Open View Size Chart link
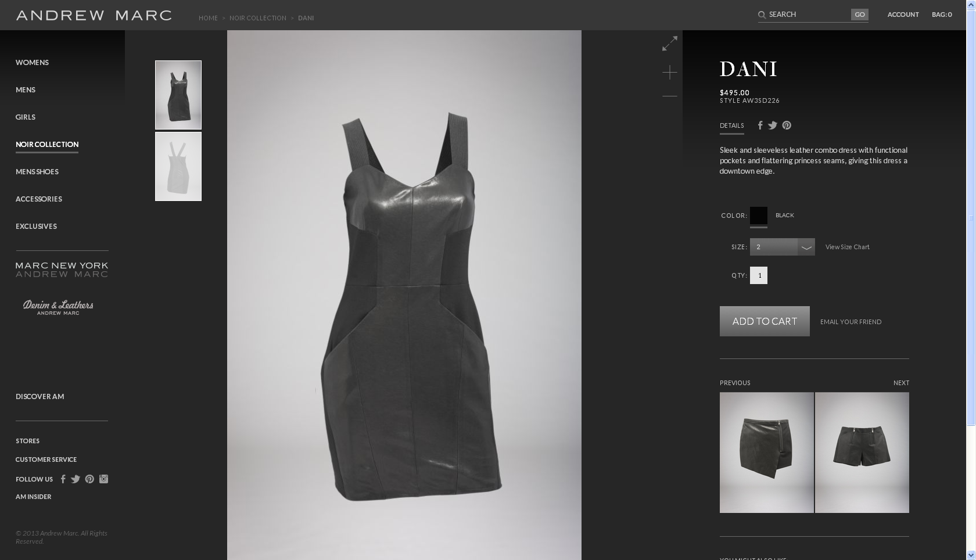The width and height of the screenshot is (976, 560). coord(847,247)
